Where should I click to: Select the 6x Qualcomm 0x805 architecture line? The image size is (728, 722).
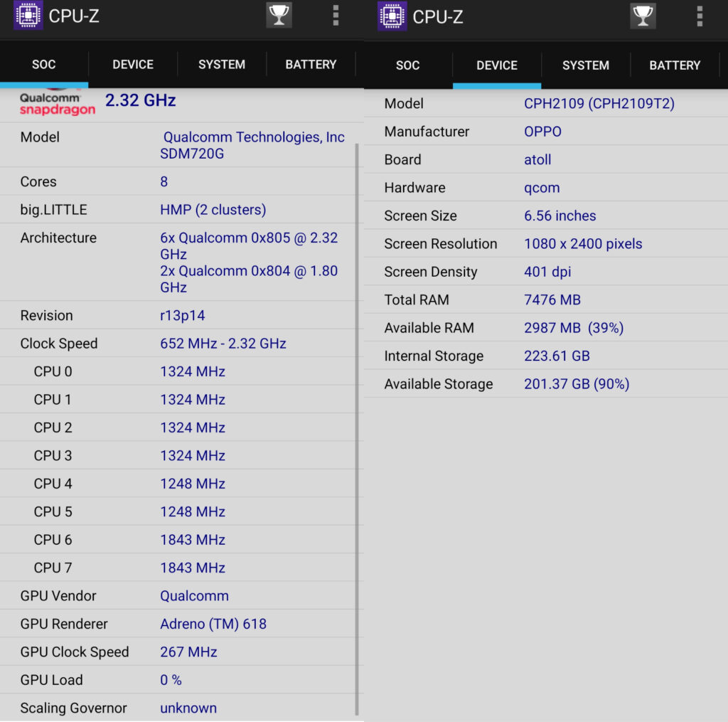pos(249,246)
